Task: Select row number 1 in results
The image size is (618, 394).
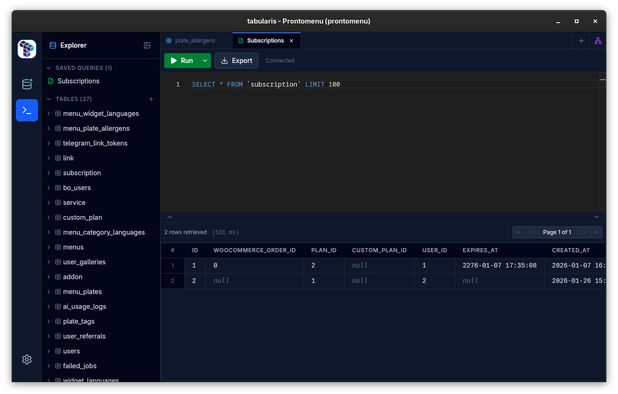Action: click(x=172, y=266)
